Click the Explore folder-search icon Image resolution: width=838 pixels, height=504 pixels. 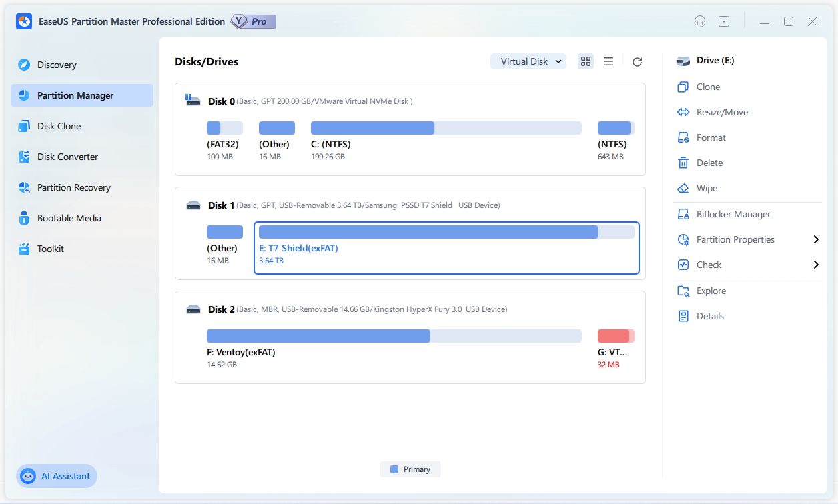pos(683,291)
